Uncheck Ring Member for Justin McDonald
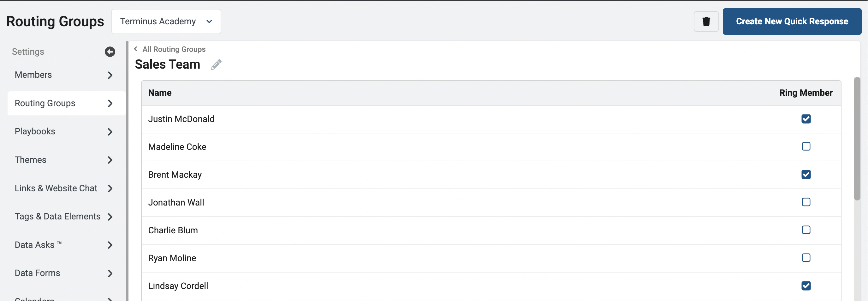 [806, 119]
